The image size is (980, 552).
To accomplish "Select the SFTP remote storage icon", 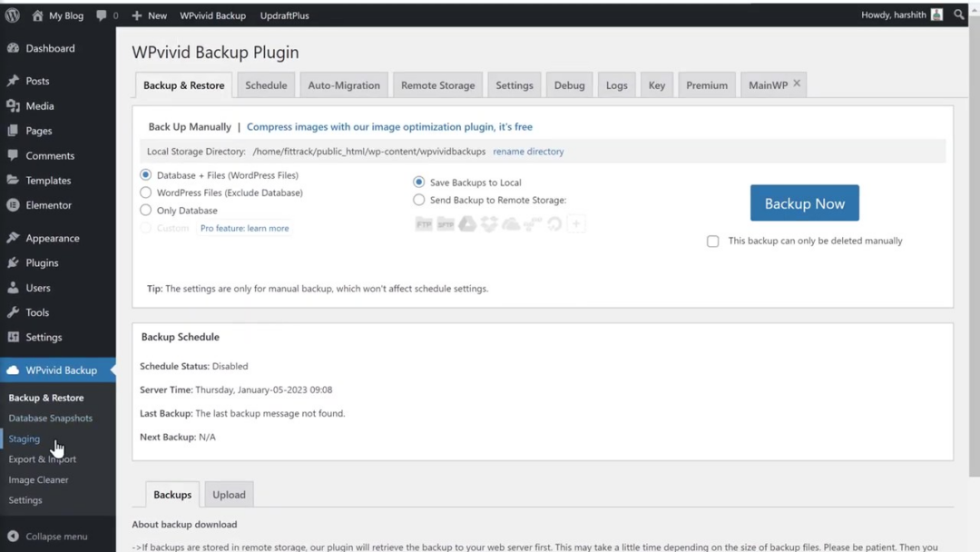I will [x=446, y=223].
